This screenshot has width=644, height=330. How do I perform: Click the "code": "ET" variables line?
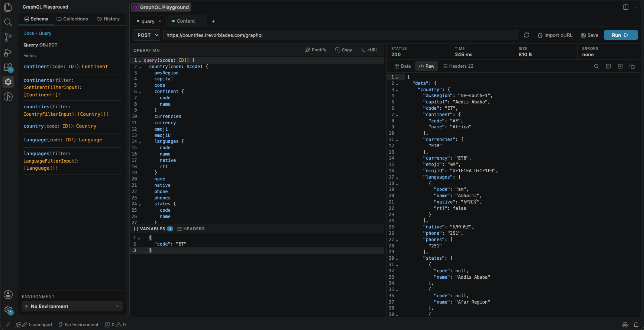pos(170,244)
